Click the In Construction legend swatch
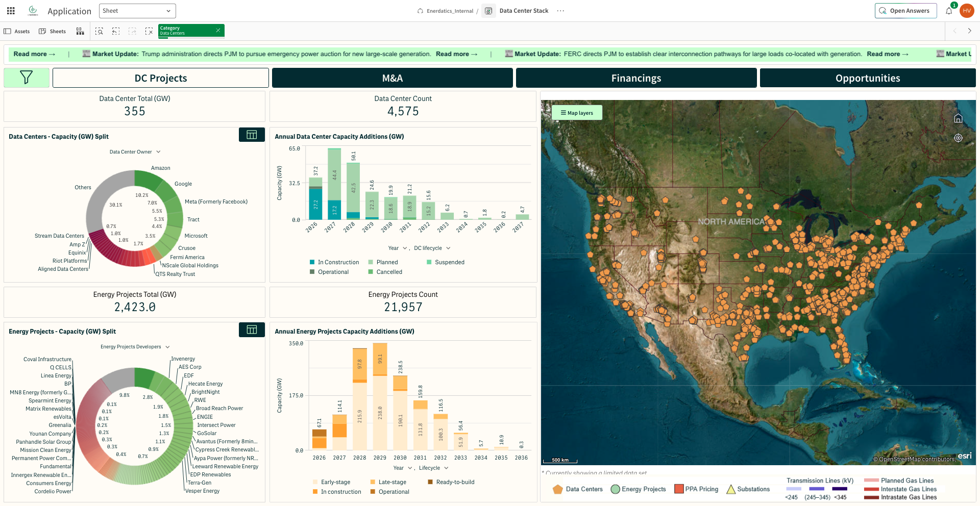The height and width of the screenshot is (506, 980). tap(312, 262)
